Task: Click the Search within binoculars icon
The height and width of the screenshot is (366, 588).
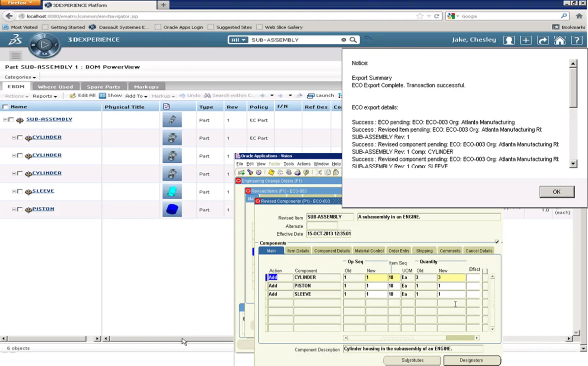Action: pyautogui.click(x=207, y=96)
